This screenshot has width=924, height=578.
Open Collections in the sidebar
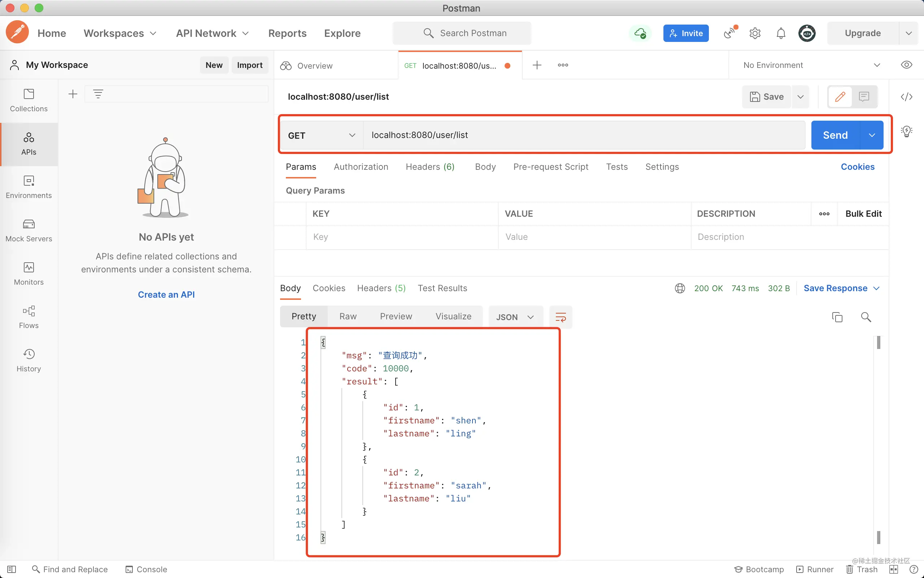point(29,100)
